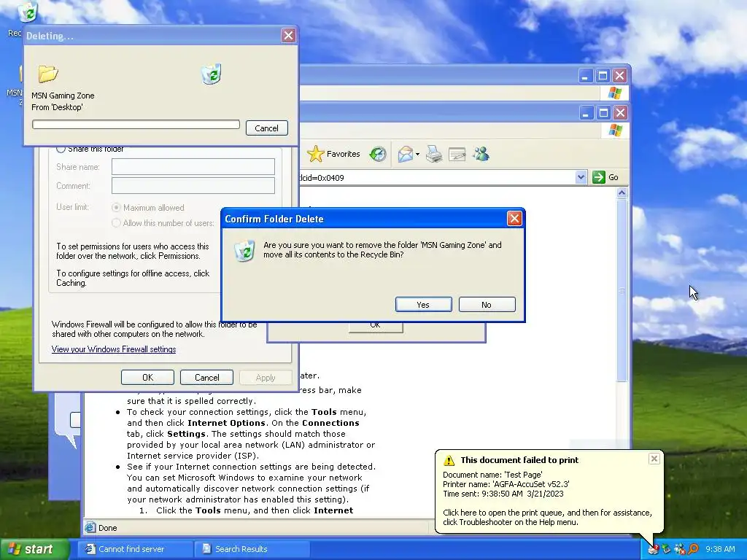Click the Messenger tray icon with red X
Viewport: 747px width, 560px height.
tap(680, 549)
